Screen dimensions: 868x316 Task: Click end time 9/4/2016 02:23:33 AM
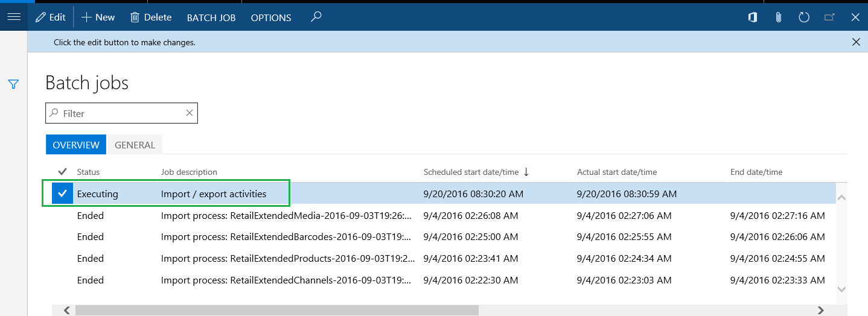point(777,280)
